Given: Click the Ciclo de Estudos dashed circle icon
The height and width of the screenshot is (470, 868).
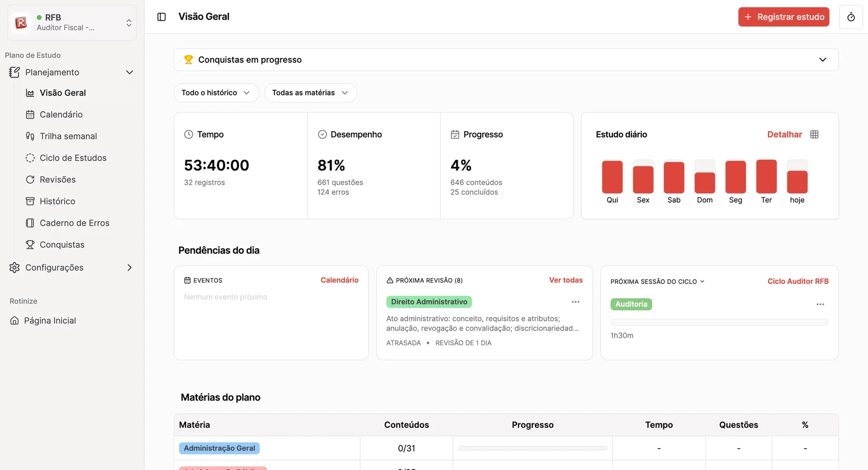Looking at the screenshot, I should point(30,158).
